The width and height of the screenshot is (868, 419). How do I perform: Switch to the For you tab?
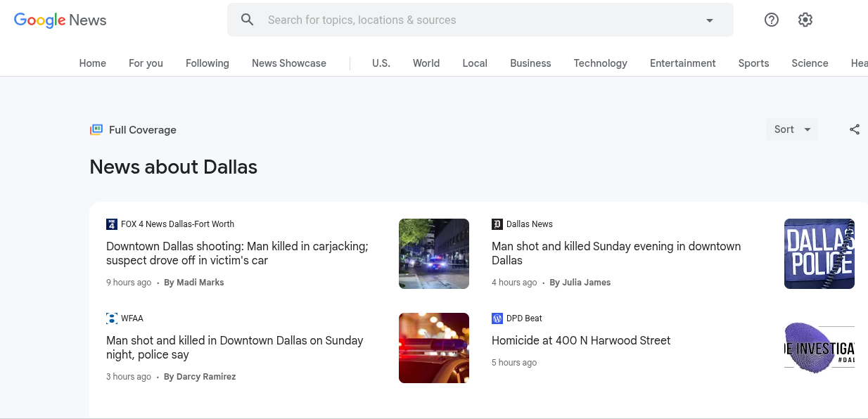[146, 63]
